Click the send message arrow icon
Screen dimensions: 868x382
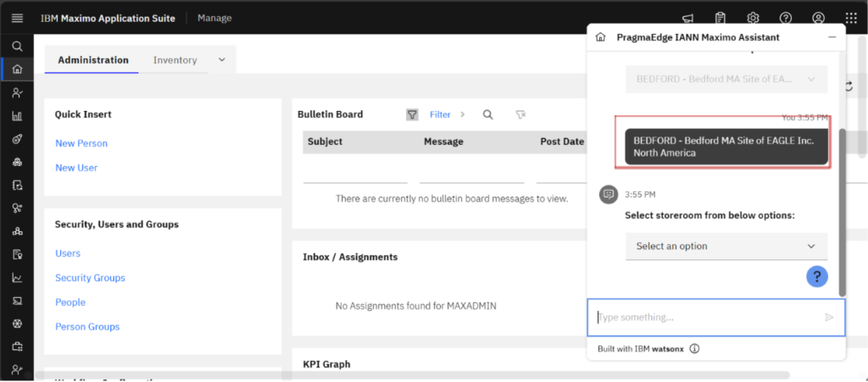tap(829, 318)
